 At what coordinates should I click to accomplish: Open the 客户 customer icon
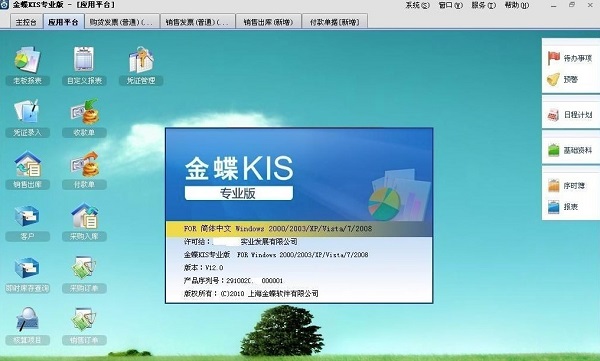(x=27, y=222)
